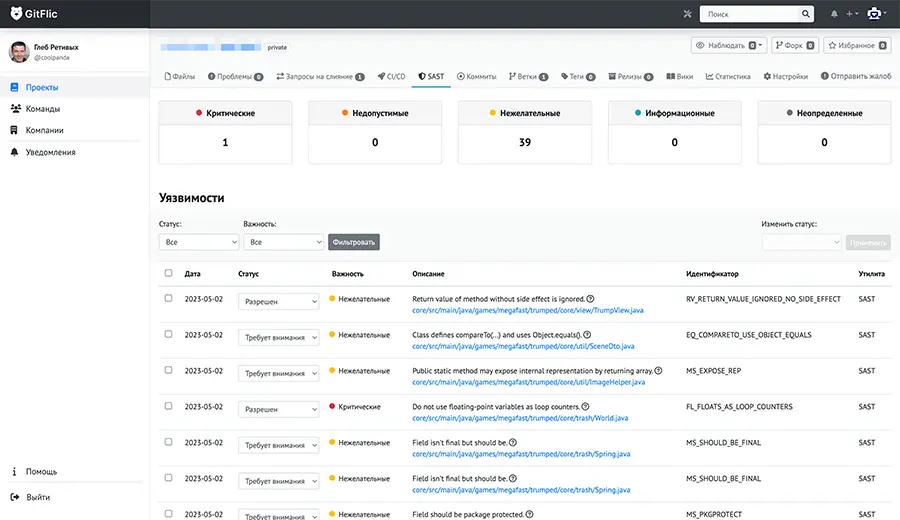Click help icon next to 'Field should be package protected'

(529, 514)
